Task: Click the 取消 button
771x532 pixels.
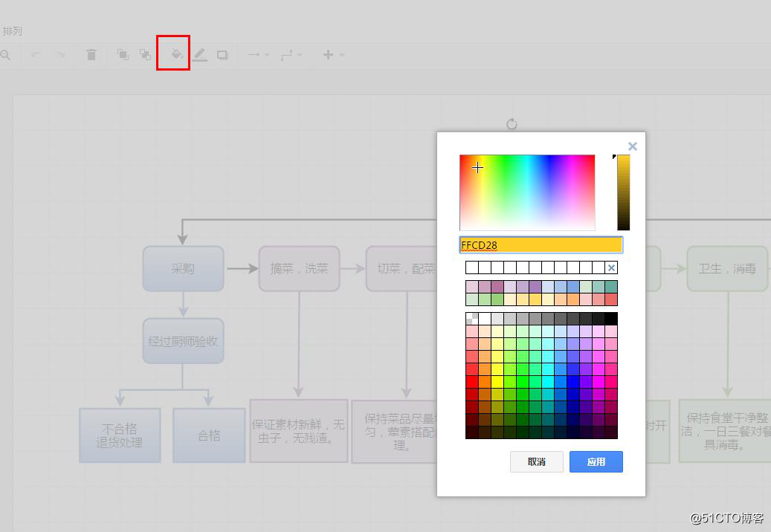Action: 537,461
